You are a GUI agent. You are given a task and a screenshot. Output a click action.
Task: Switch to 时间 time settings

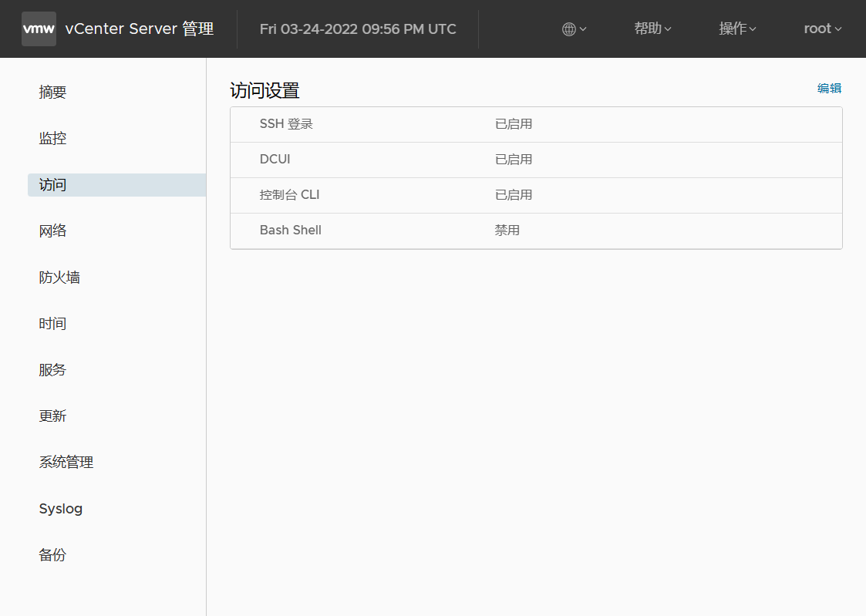pos(53,324)
